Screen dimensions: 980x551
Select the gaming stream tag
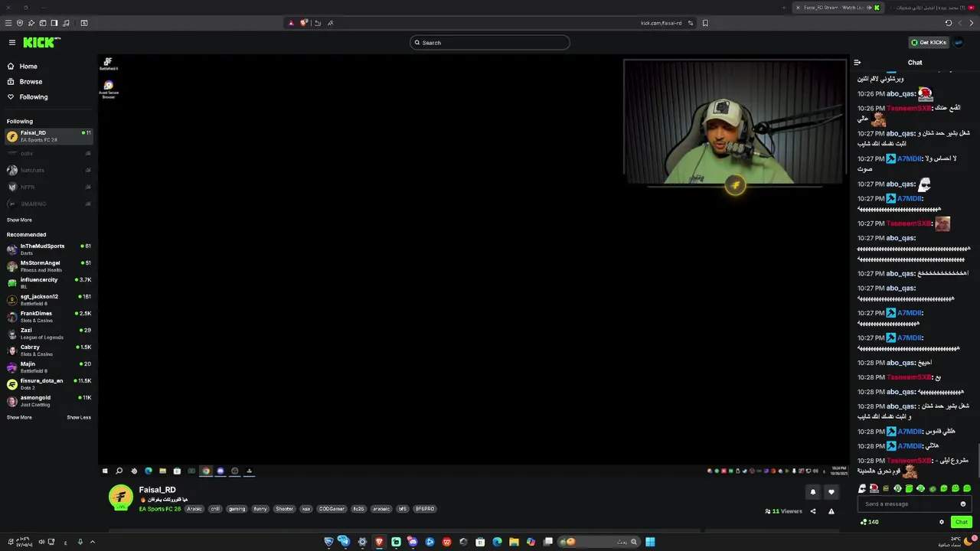(x=237, y=509)
